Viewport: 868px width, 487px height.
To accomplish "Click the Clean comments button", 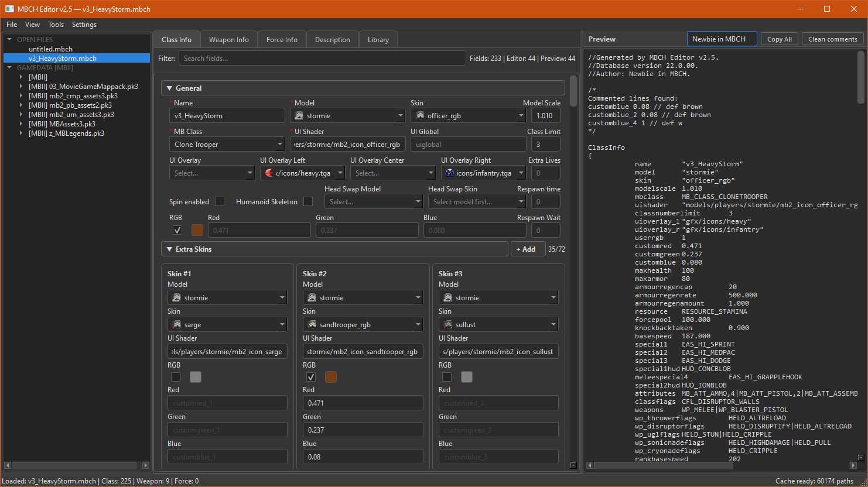I will point(833,39).
